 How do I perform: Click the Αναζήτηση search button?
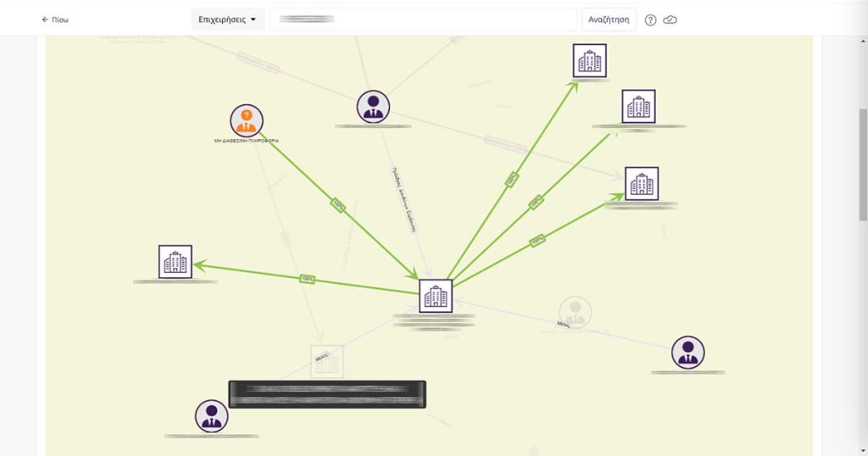click(x=609, y=19)
